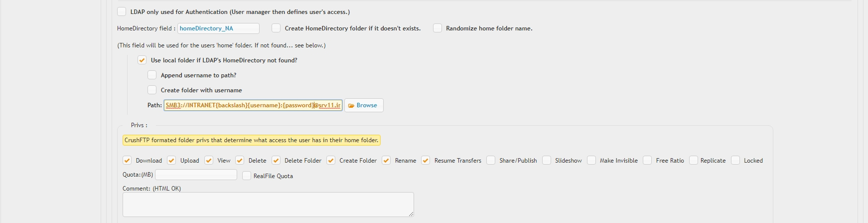The height and width of the screenshot is (223, 868).
Task: Click the HomeDirectory field input
Action: click(x=218, y=28)
